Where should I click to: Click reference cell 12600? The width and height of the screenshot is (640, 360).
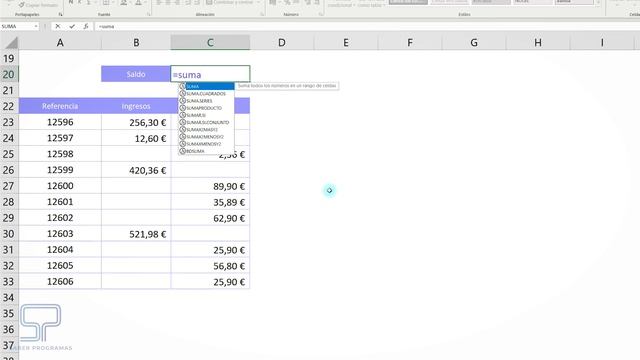tap(60, 186)
